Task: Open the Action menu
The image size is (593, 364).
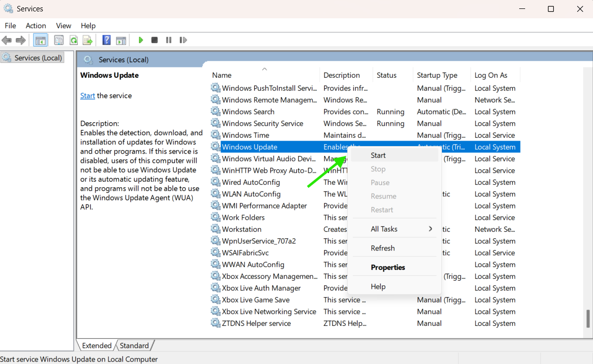Action: (36, 26)
